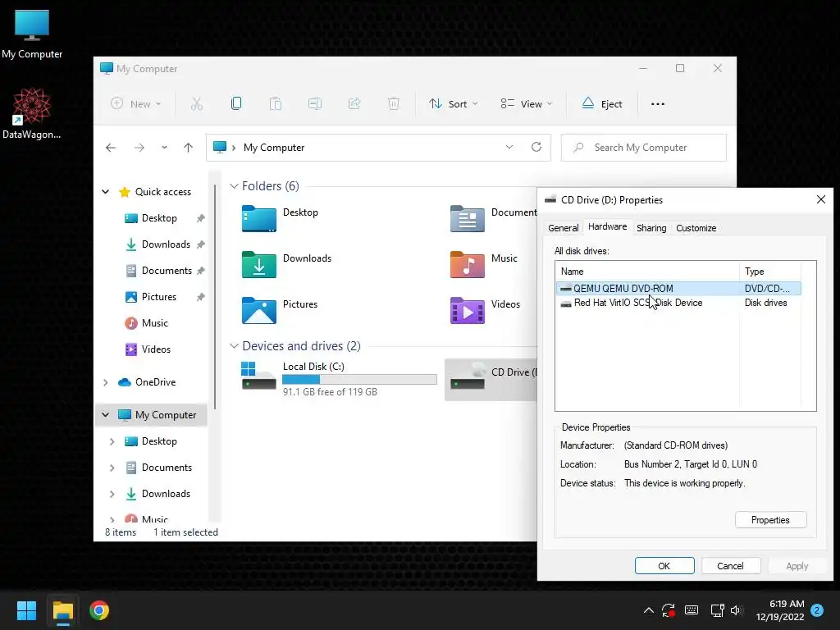Select Downloads under Quick access

(166, 244)
